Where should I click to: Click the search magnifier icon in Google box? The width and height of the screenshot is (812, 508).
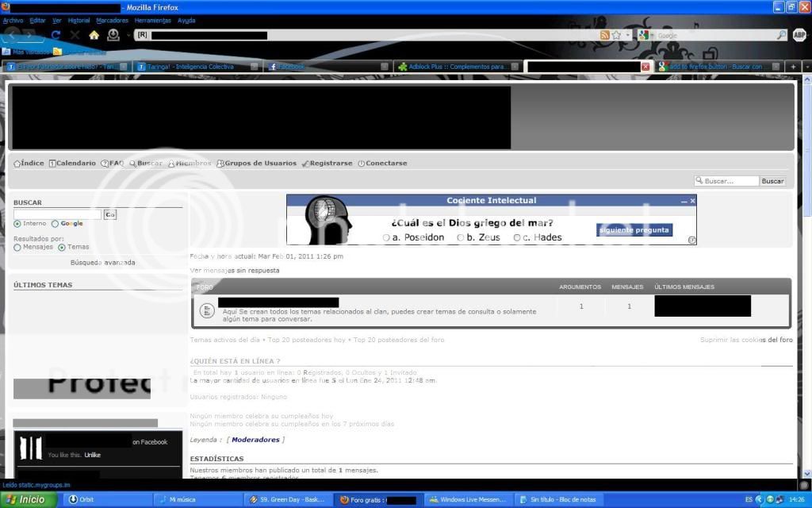pos(781,35)
